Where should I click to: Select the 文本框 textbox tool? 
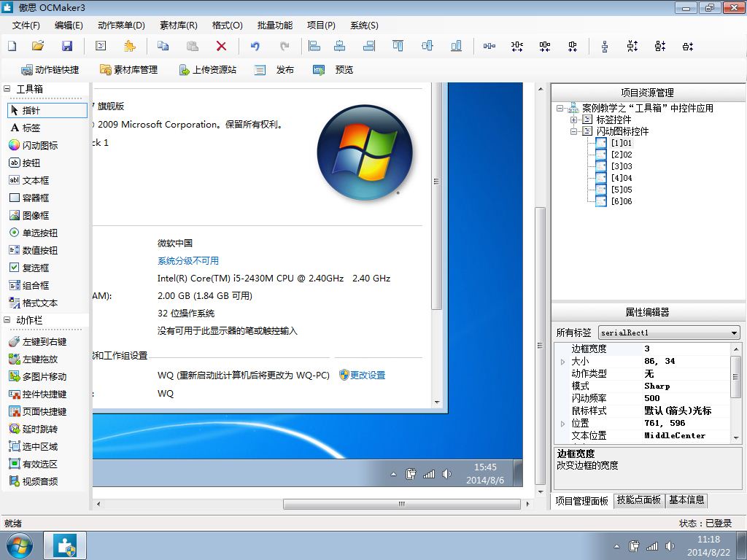click(29, 181)
